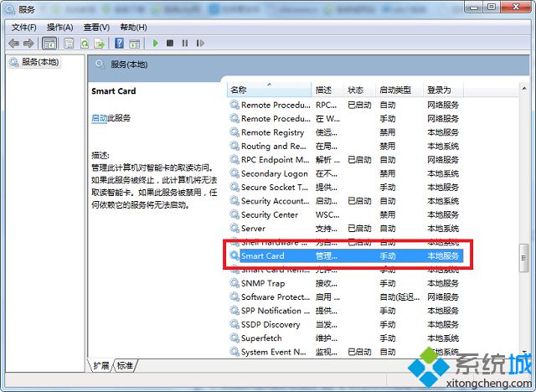536x392 pixels.
Task: Click 本地服务 logon cell in Smart Card row
Action: pyautogui.click(x=443, y=255)
